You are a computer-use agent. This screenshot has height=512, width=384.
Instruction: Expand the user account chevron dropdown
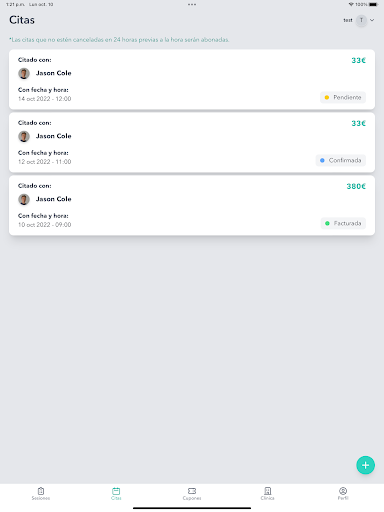pyautogui.click(x=372, y=20)
